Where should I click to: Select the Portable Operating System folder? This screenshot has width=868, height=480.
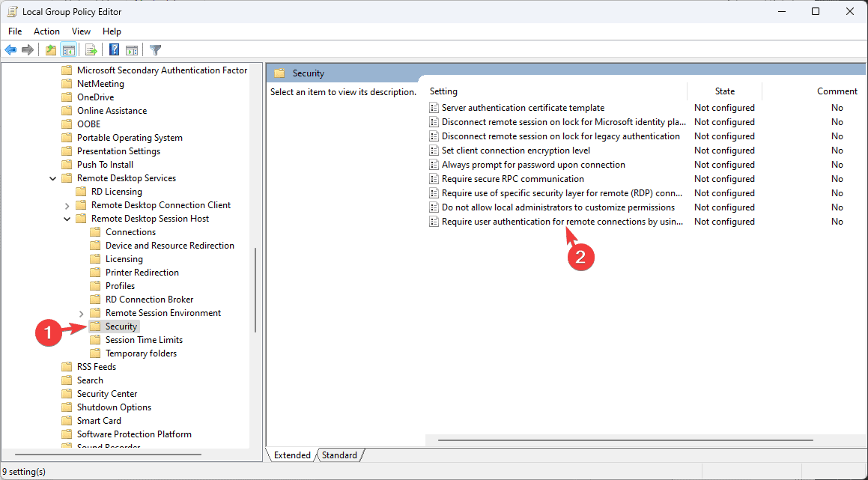[x=130, y=138]
